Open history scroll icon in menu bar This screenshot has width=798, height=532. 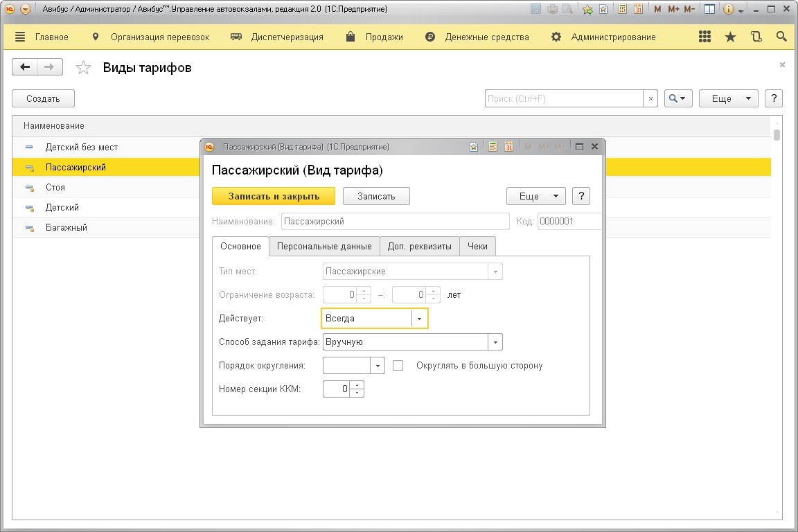756,37
